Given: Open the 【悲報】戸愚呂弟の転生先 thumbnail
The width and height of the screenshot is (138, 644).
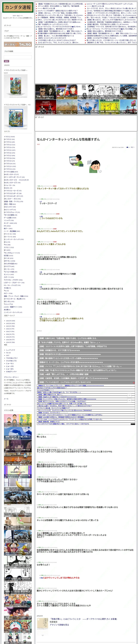Looking at the screenshot, I should point(46,92).
